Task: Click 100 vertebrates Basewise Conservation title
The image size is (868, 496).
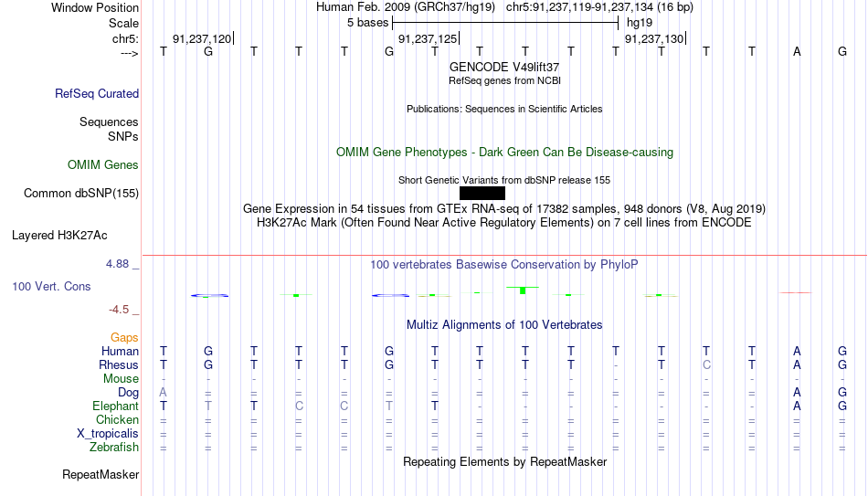Action: 504,265
